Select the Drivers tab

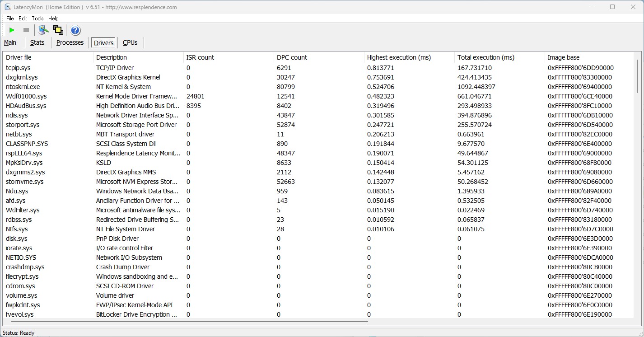(x=104, y=43)
